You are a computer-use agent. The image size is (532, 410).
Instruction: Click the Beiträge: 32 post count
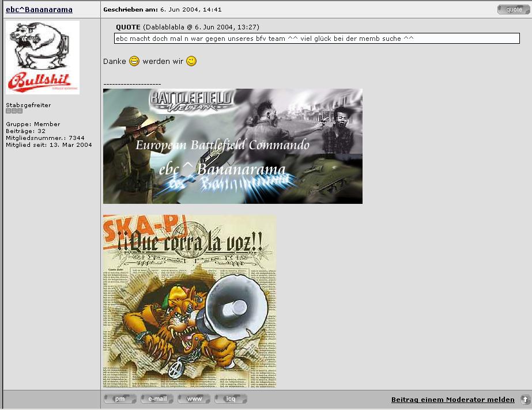click(x=25, y=131)
